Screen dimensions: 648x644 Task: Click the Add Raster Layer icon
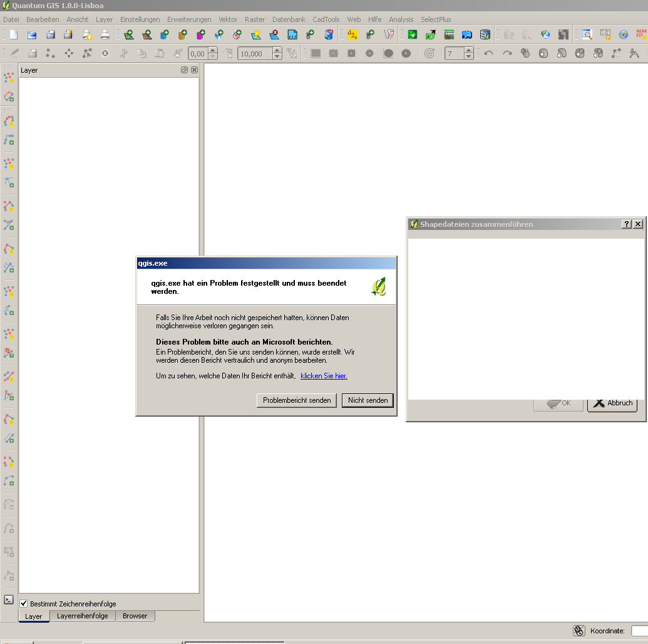pyautogui.click(x=147, y=34)
